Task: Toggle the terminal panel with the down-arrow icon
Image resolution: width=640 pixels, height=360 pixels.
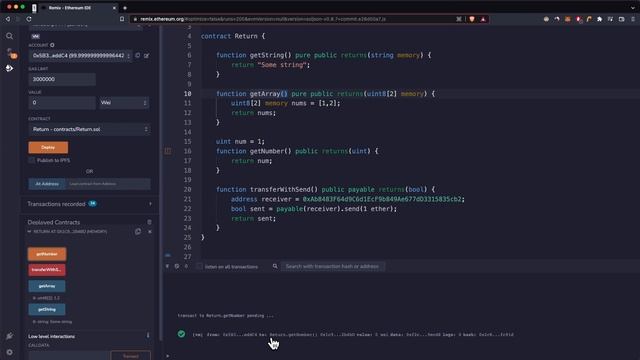Action: click(x=167, y=266)
